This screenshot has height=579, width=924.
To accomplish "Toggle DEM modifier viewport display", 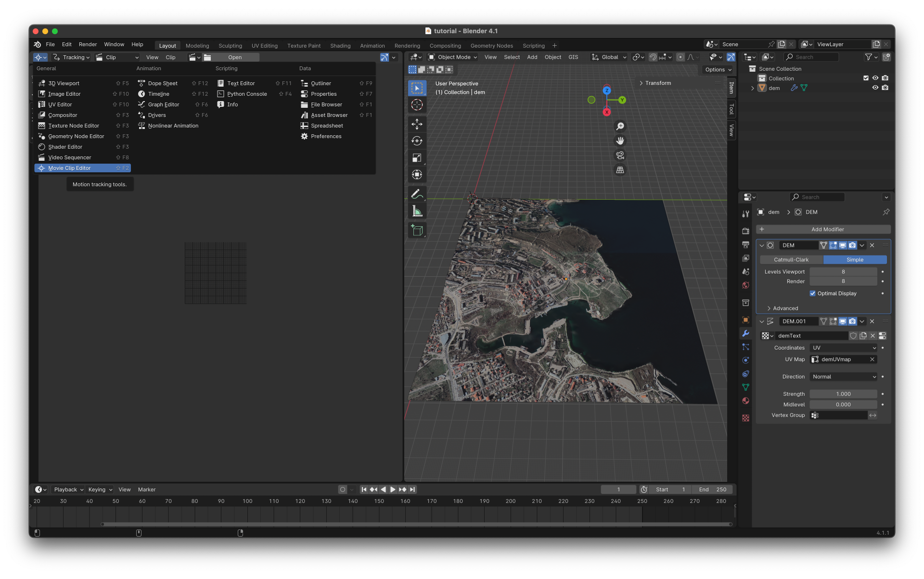I will 843,245.
